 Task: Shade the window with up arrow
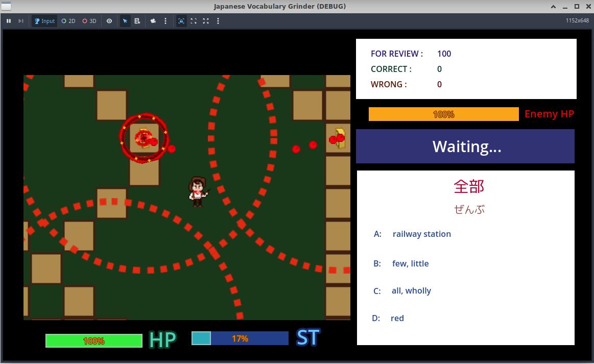pos(554,7)
